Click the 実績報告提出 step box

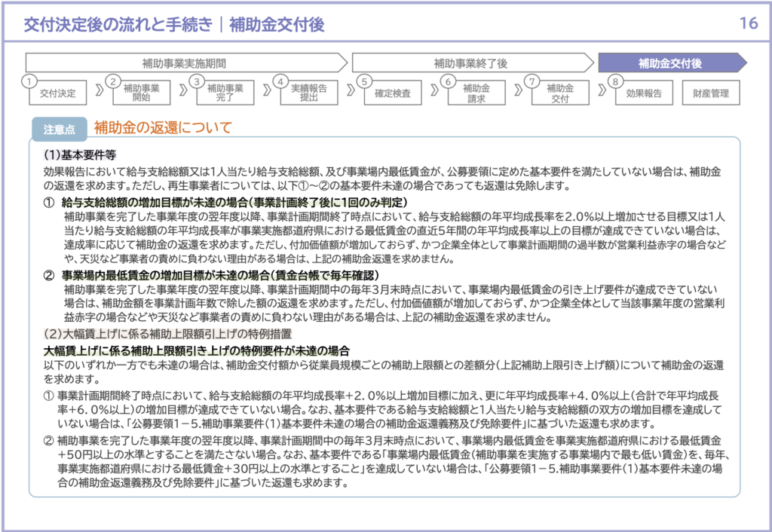[309, 93]
